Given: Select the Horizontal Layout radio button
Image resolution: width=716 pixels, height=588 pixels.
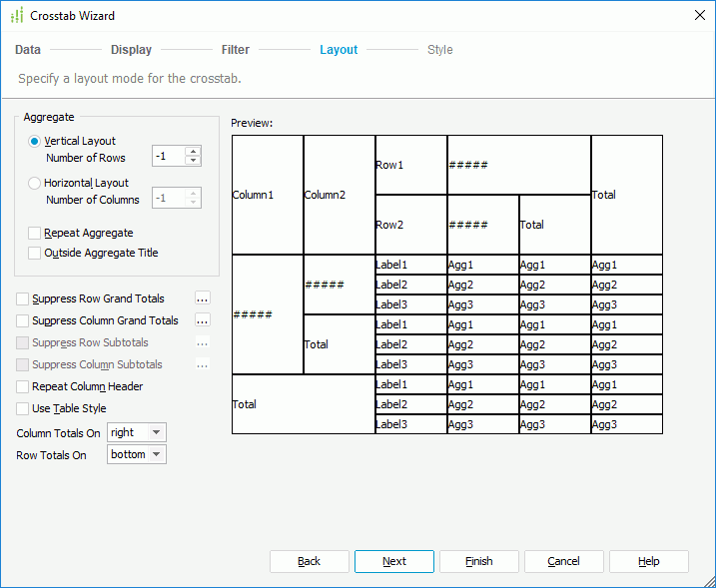Looking at the screenshot, I should (34, 183).
